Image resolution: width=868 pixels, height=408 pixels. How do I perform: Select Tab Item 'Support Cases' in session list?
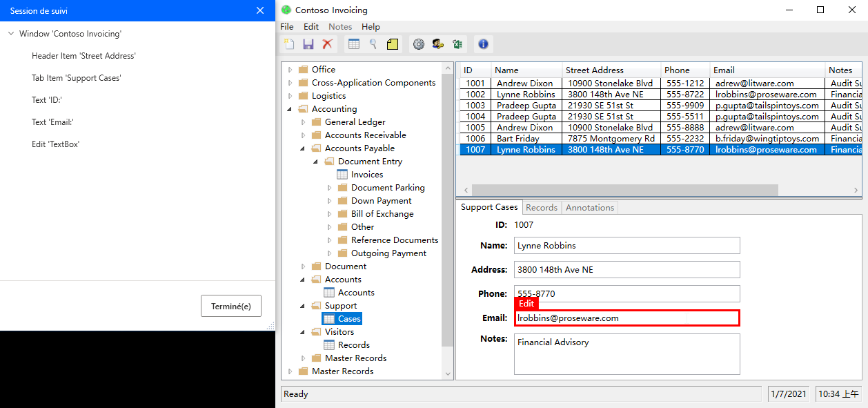(x=77, y=78)
